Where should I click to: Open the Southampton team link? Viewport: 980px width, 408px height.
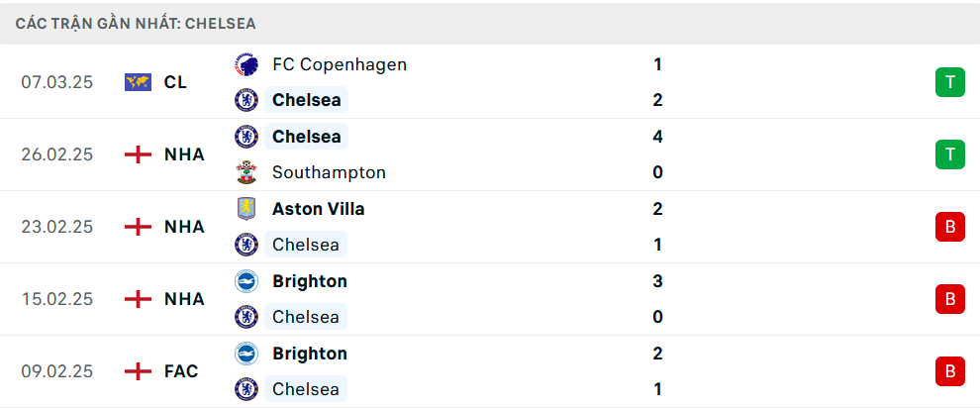(x=329, y=172)
